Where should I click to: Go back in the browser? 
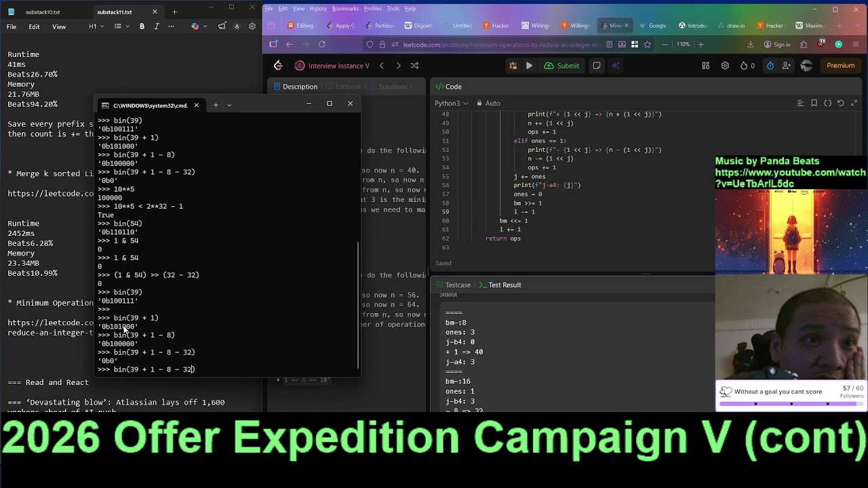(x=289, y=45)
